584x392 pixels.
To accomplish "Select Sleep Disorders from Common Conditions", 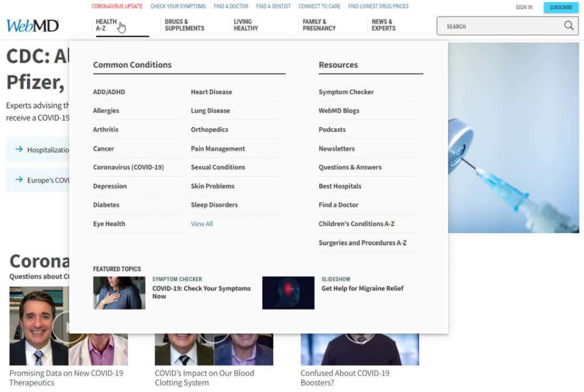I will click(x=214, y=205).
